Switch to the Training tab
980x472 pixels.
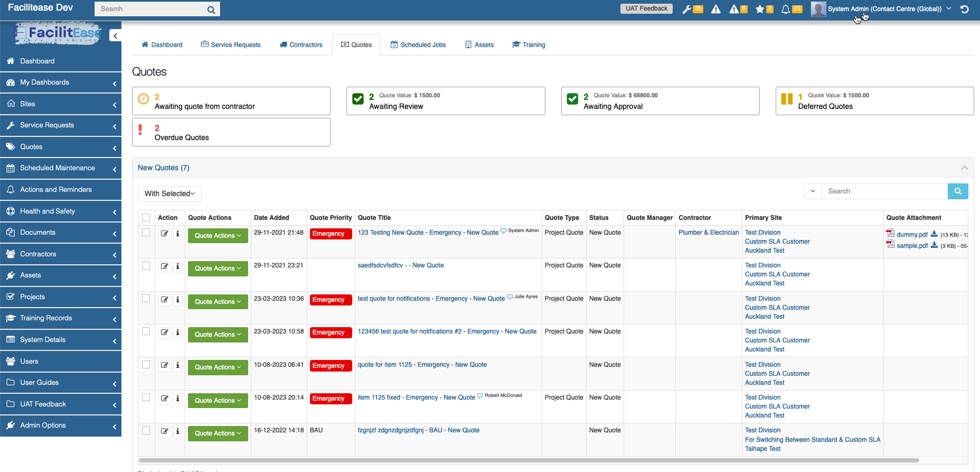coord(529,45)
